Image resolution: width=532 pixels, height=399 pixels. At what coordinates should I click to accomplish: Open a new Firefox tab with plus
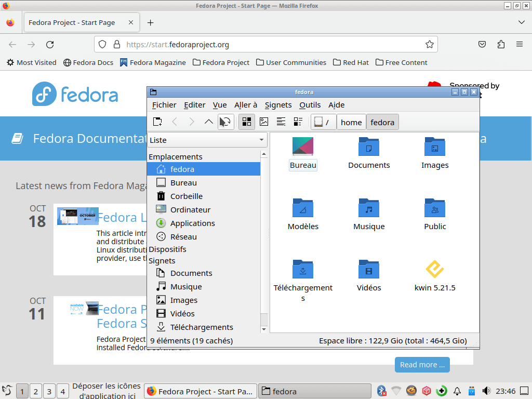[150, 22]
